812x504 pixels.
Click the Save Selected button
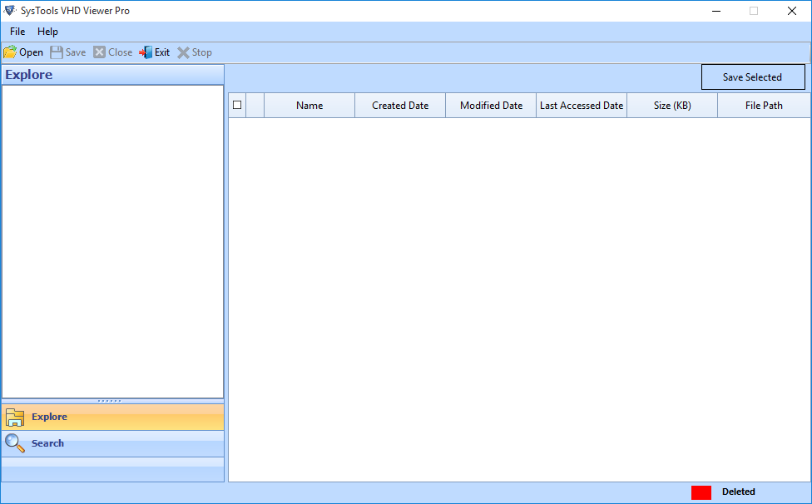[753, 77]
